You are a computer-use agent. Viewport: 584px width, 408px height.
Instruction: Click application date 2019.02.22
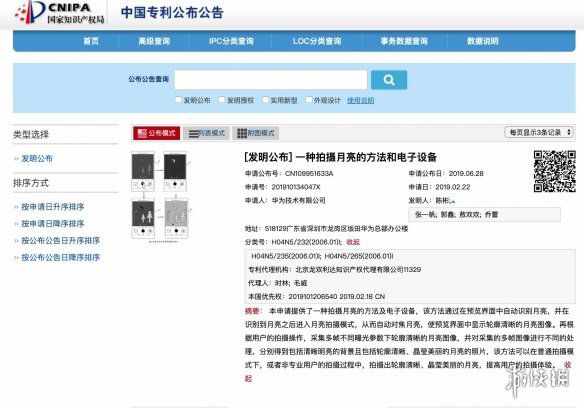coord(453,187)
